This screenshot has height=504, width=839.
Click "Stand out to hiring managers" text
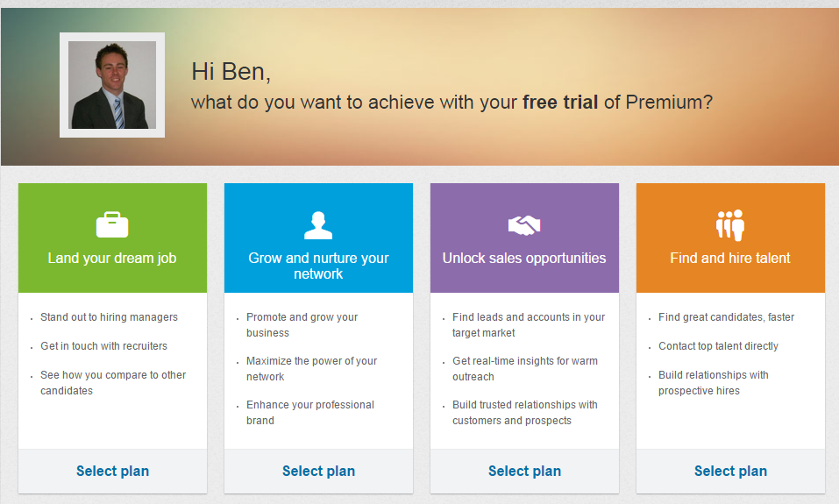109,317
